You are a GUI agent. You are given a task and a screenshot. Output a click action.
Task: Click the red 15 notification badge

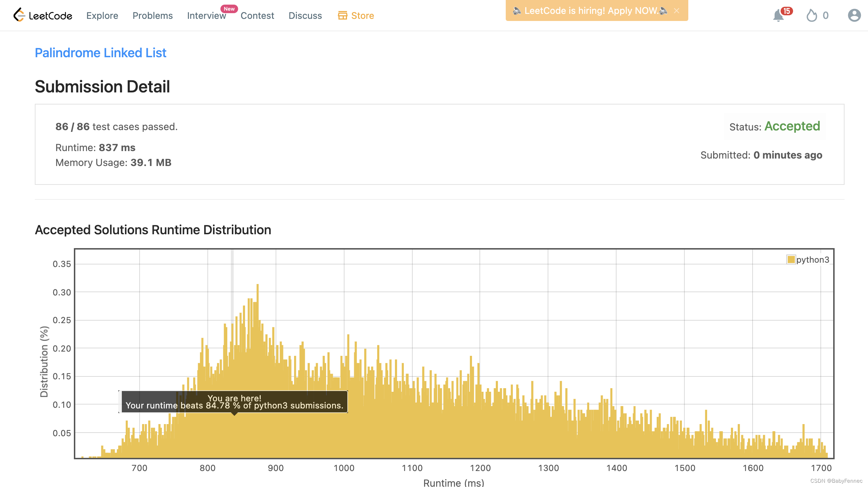point(787,11)
